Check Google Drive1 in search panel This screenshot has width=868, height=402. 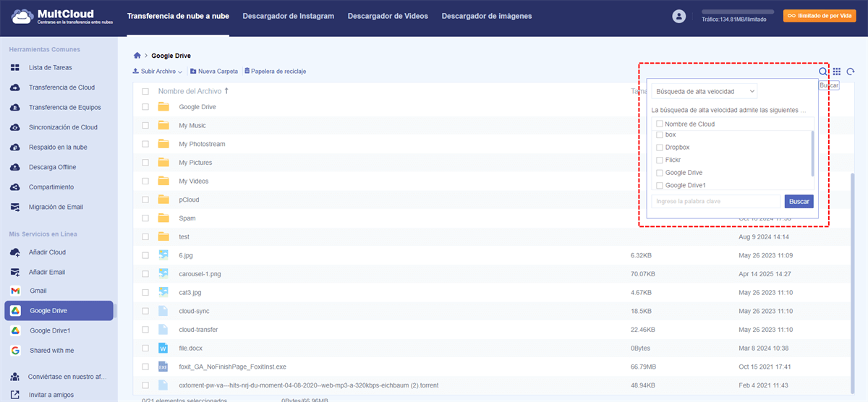pos(659,185)
